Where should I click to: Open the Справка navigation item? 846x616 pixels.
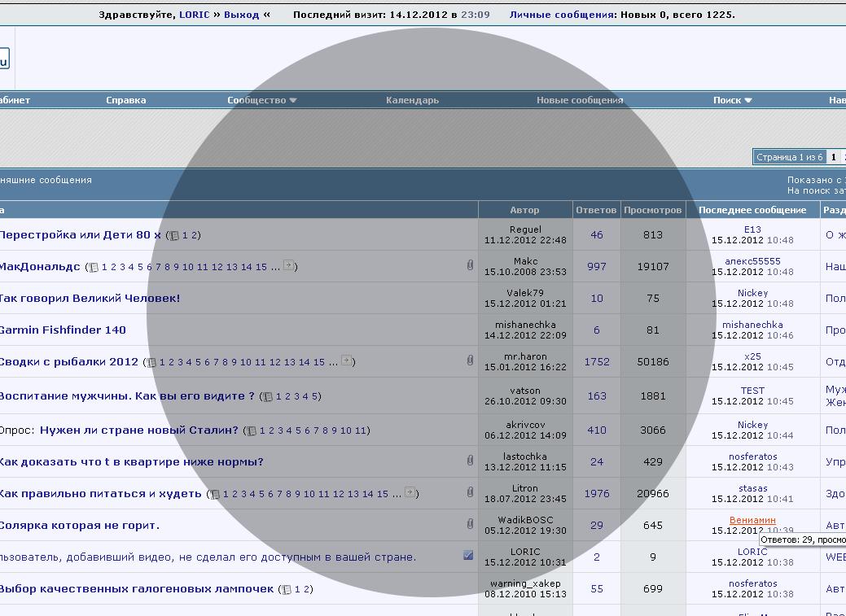point(126,100)
